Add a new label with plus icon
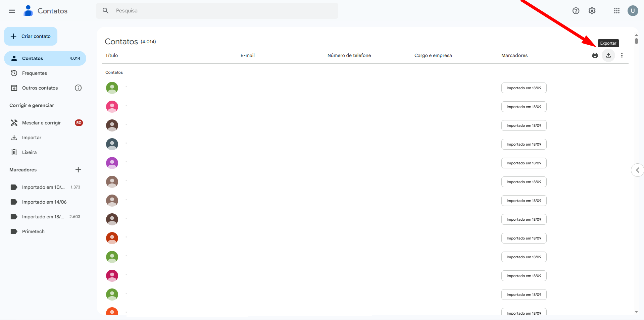Screen dimensions: 644x320 pos(78,170)
